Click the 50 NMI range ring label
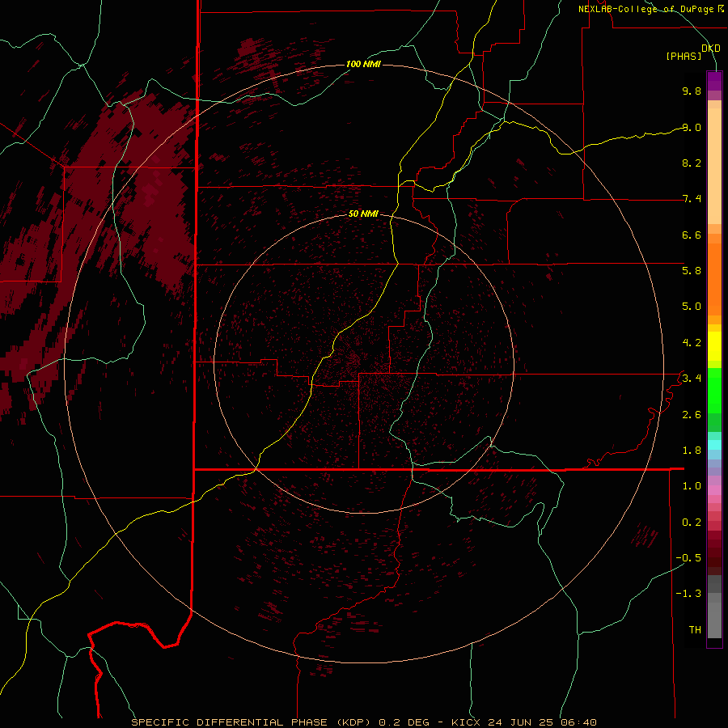Viewport: 728px width, 728px height. pos(363,214)
